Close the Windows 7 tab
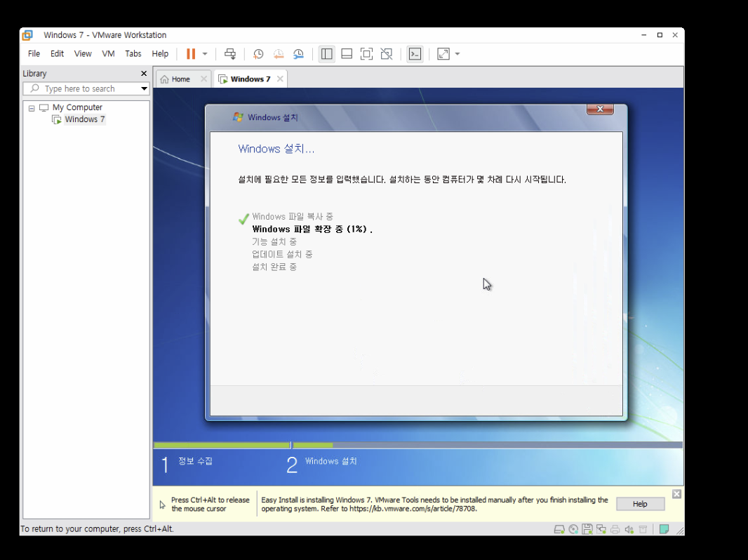Viewport: 748px width, 560px height. 280,79
